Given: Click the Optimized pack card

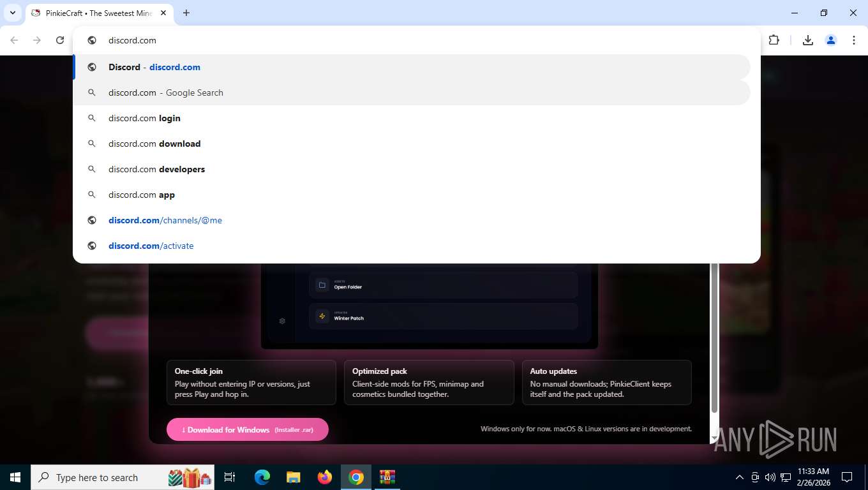Looking at the screenshot, I should (429, 382).
